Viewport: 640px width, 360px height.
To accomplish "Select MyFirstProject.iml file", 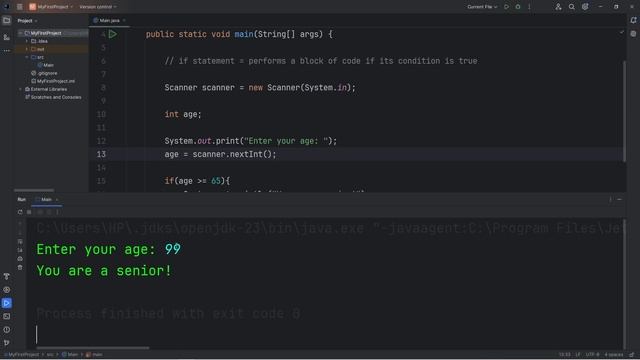I will pos(53,81).
